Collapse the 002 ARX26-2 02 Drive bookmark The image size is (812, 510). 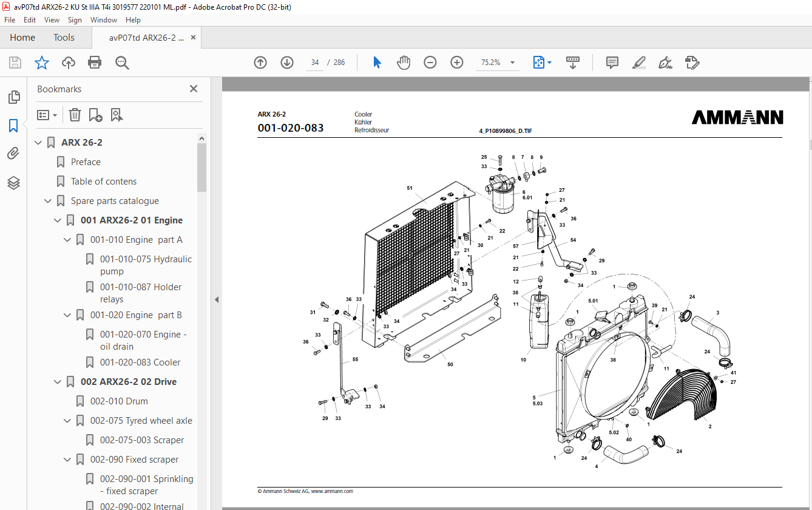[x=58, y=382]
